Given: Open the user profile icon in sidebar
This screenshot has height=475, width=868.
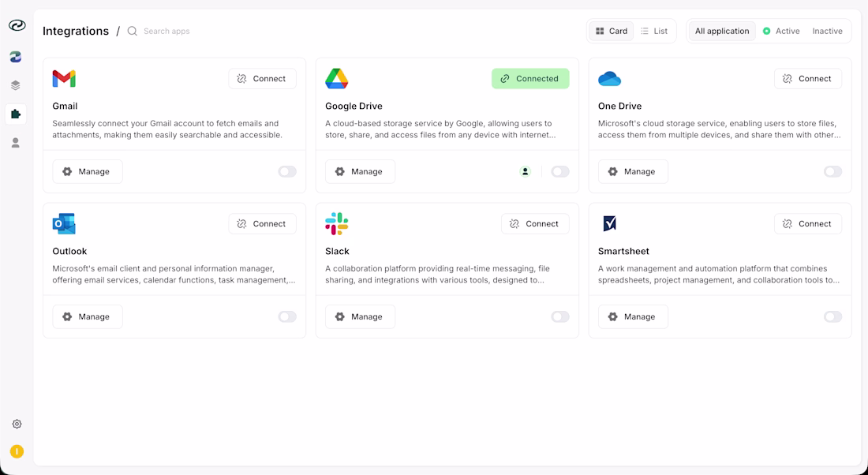Looking at the screenshot, I should [16, 143].
